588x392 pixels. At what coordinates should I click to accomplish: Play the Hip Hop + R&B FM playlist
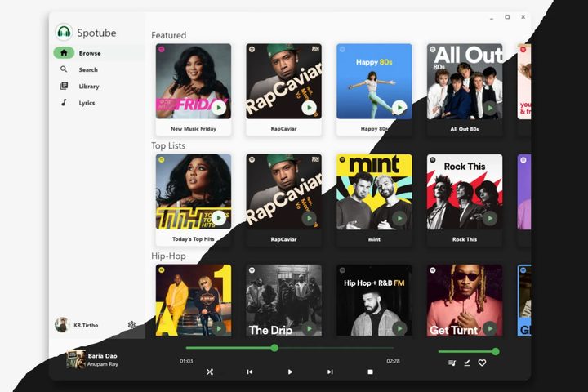[x=399, y=328]
